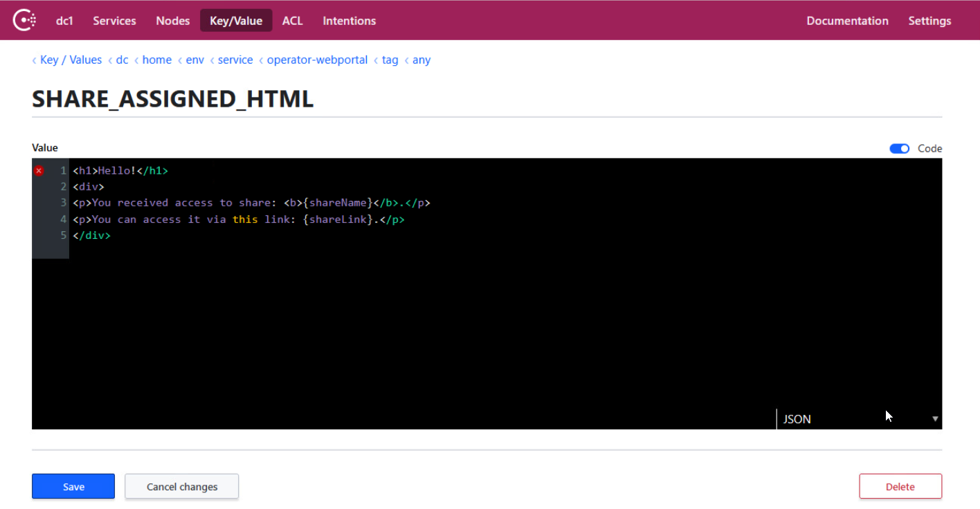The width and height of the screenshot is (980, 509).
Task: Delete the SHARE_ASSIGNED_HTML key
Action: (900, 486)
